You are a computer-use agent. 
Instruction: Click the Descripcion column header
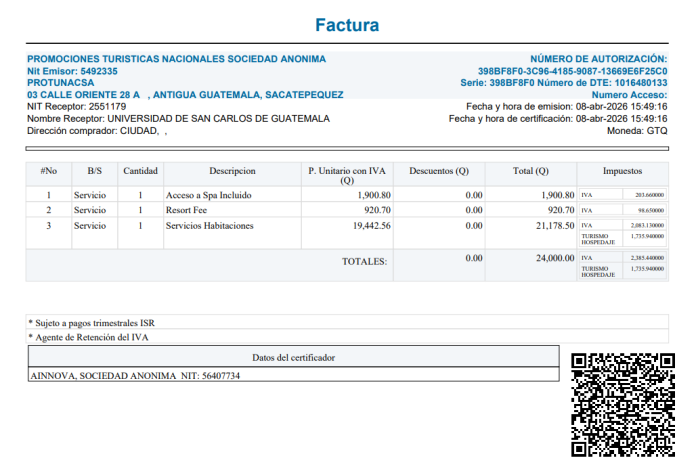[x=232, y=171]
